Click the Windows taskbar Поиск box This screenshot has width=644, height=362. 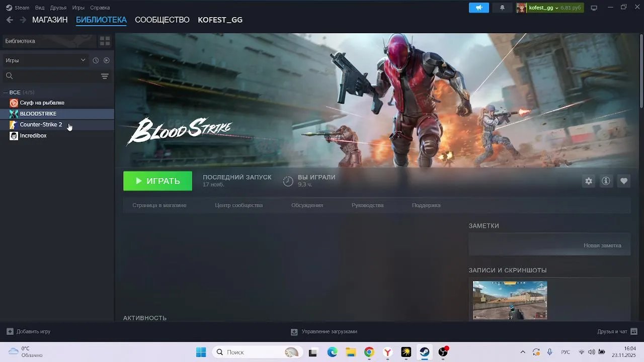[257, 352]
